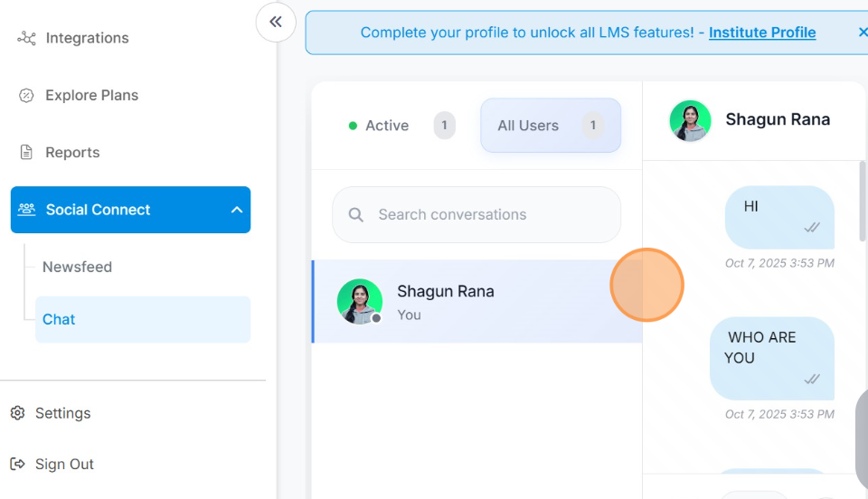Click the Settings gear icon
The width and height of the screenshot is (868, 499).
coord(17,413)
